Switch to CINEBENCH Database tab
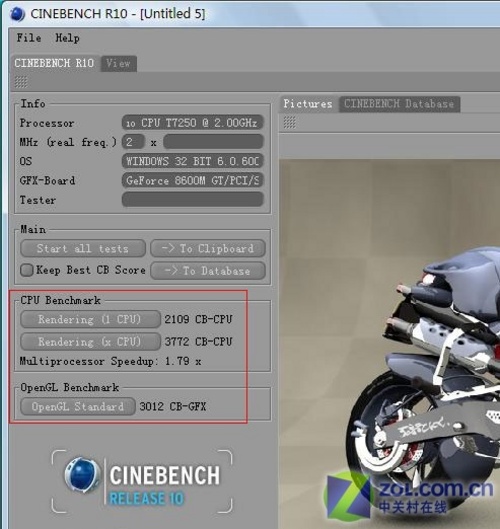 pos(399,104)
